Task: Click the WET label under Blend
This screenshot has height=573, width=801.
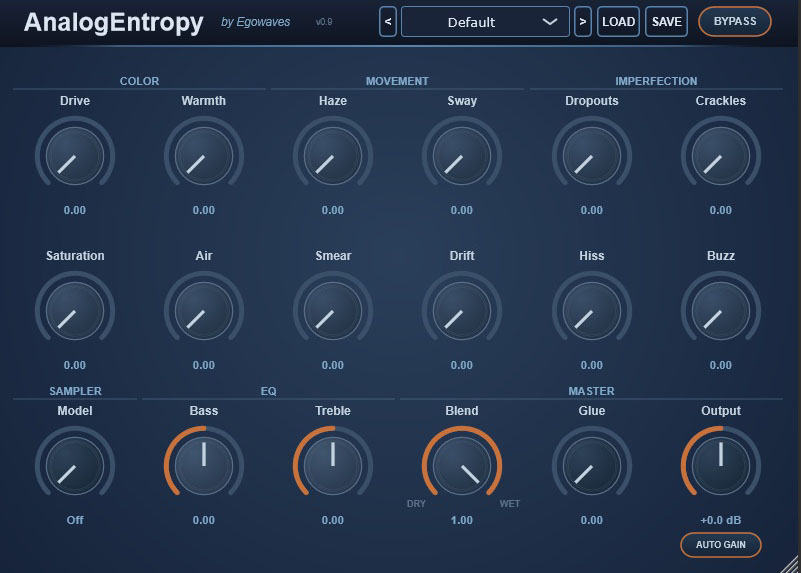Action: tap(510, 504)
